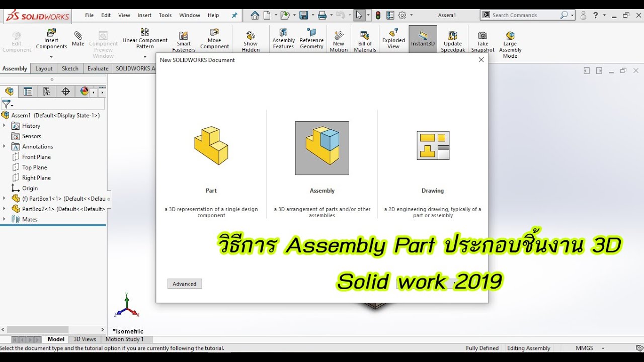Open Reference Geometry tool
Viewport: 644px width, 362px height.
[311, 39]
